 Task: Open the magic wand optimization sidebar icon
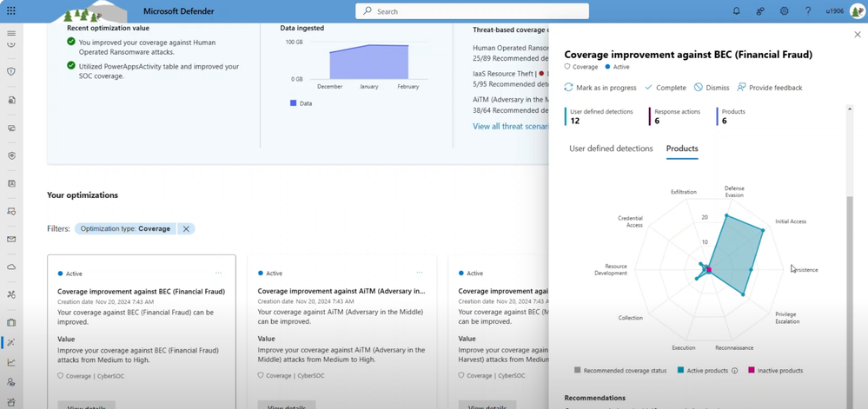tap(11, 343)
